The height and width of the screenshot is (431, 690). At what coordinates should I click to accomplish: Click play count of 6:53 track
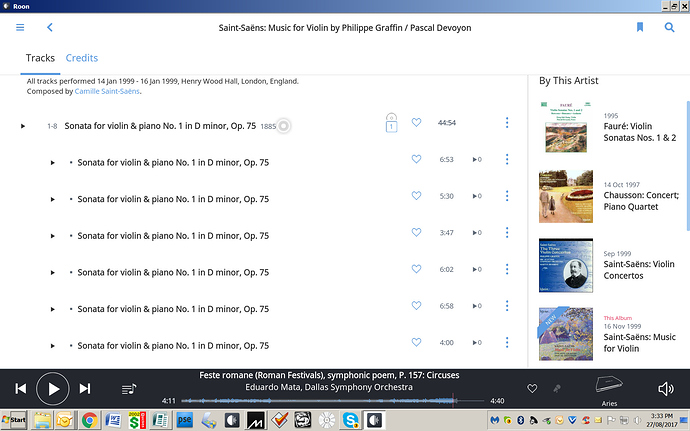[477, 159]
